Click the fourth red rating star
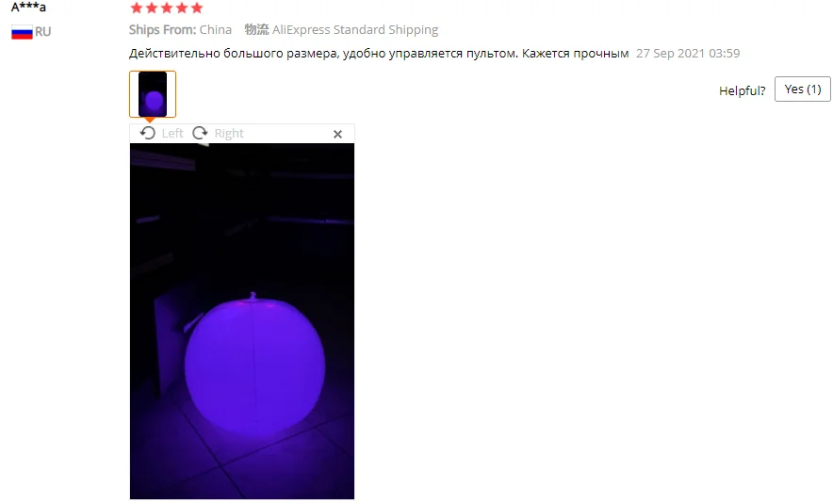The width and height of the screenshot is (833, 504). [x=182, y=8]
